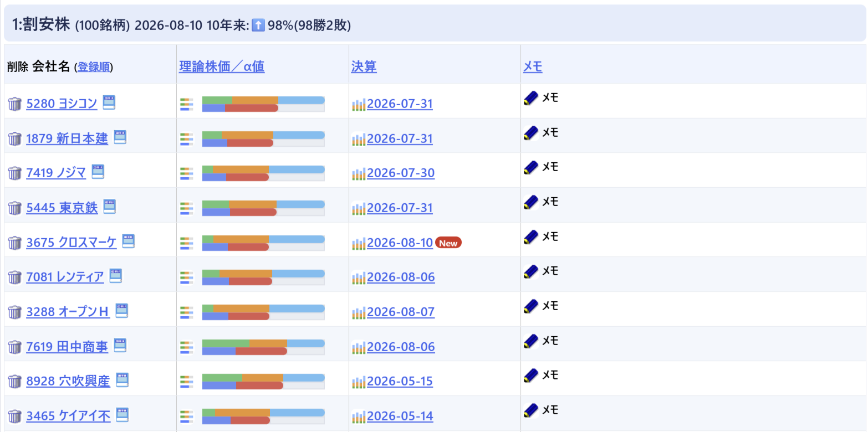The width and height of the screenshot is (868, 432).
Task: Go to the 3288 オープンH stock page
Action: 68,312
